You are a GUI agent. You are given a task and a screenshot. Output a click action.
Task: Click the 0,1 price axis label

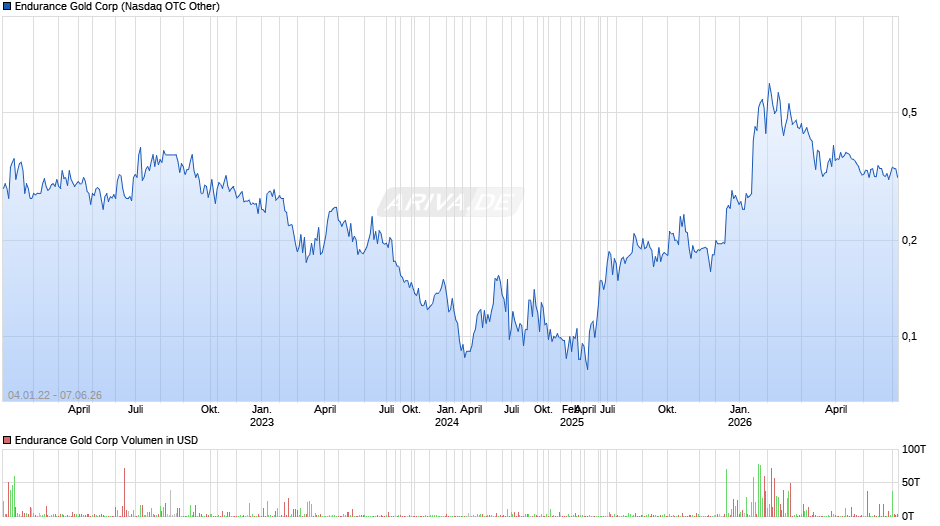(x=909, y=336)
